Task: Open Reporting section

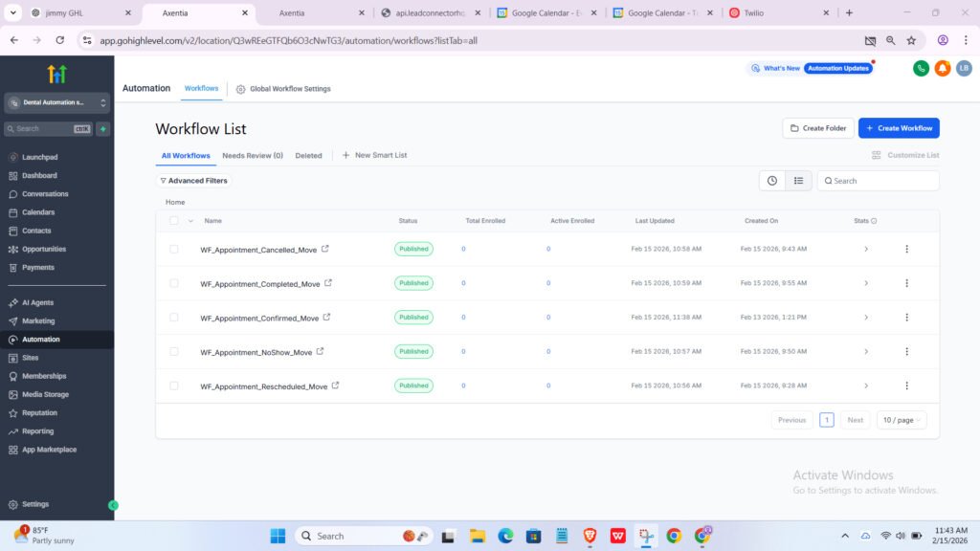Action: coord(37,431)
